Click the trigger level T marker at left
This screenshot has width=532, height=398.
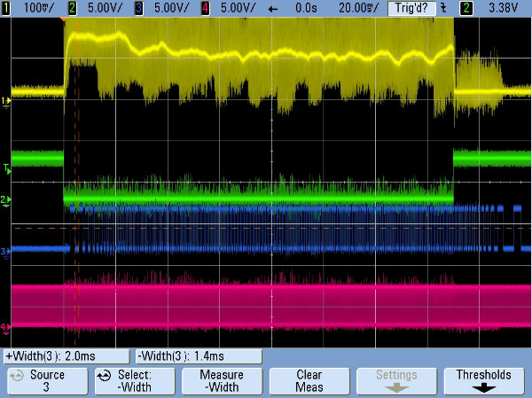(x=7, y=169)
